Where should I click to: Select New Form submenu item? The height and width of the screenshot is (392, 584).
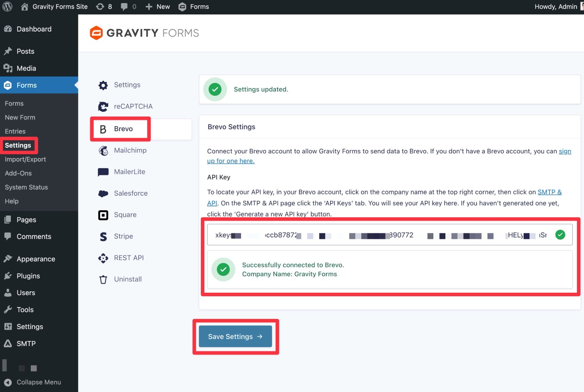pyautogui.click(x=20, y=118)
